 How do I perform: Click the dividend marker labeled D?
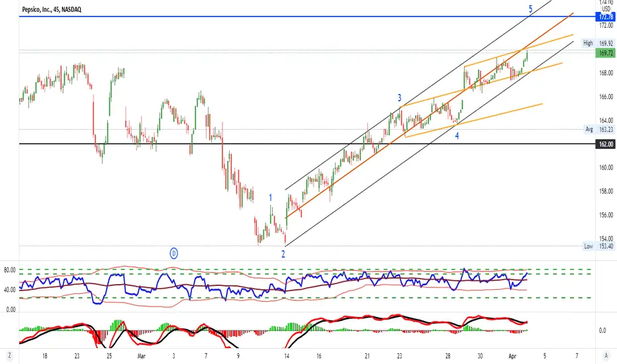(174, 253)
